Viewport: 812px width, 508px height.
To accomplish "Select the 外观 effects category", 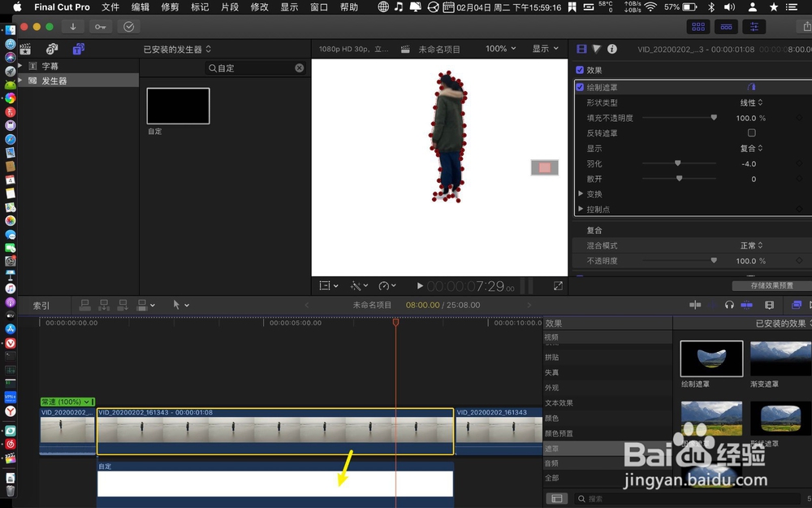I will (x=608, y=387).
